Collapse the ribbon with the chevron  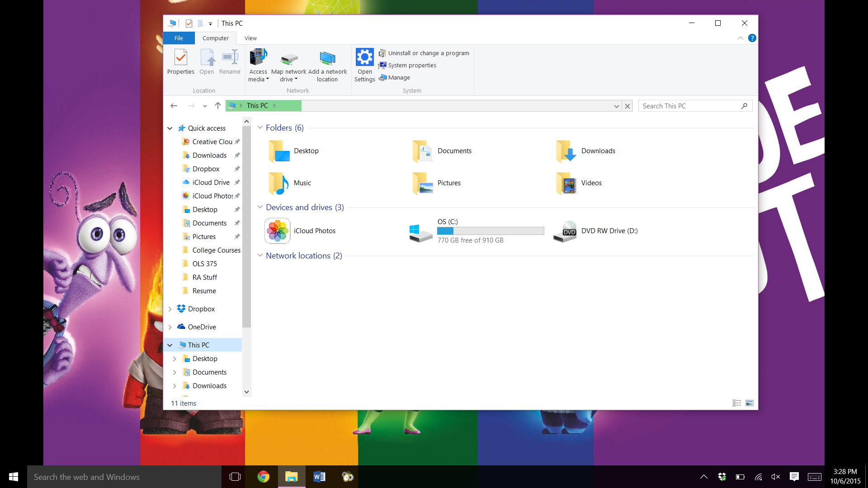740,38
